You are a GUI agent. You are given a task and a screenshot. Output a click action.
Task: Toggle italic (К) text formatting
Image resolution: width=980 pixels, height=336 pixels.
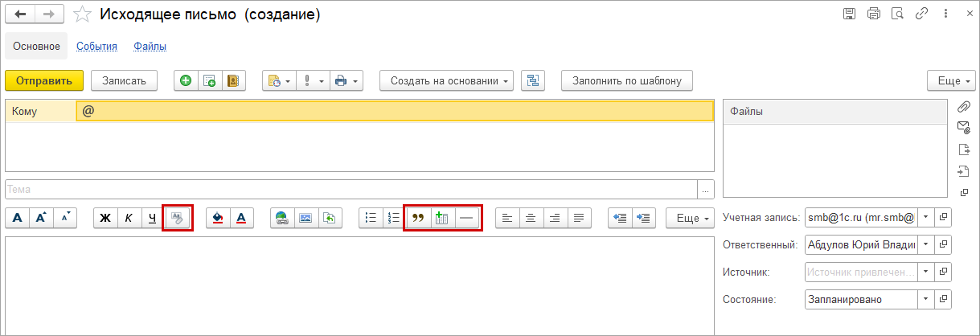[129, 218]
